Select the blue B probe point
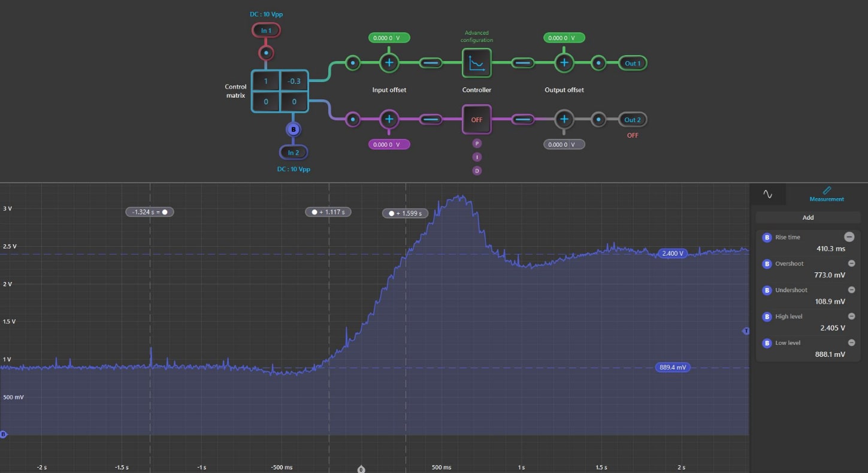The height and width of the screenshot is (473, 868). pyautogui.click(x=293, y=129)
